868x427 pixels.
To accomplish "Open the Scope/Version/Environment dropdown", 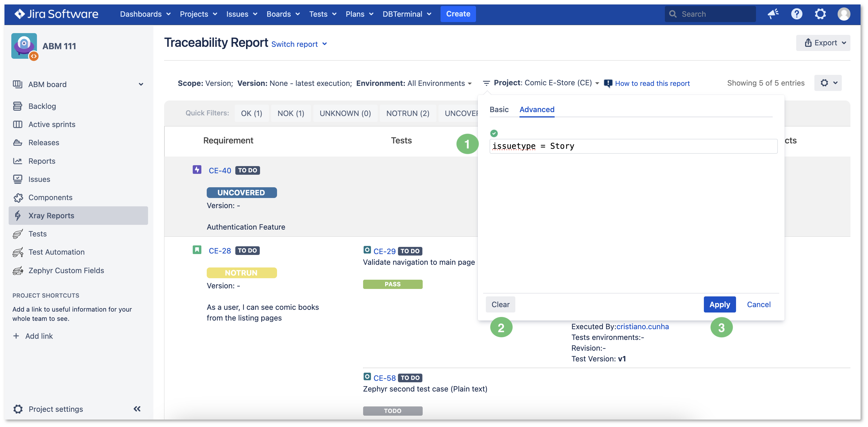I will (324, 83).
